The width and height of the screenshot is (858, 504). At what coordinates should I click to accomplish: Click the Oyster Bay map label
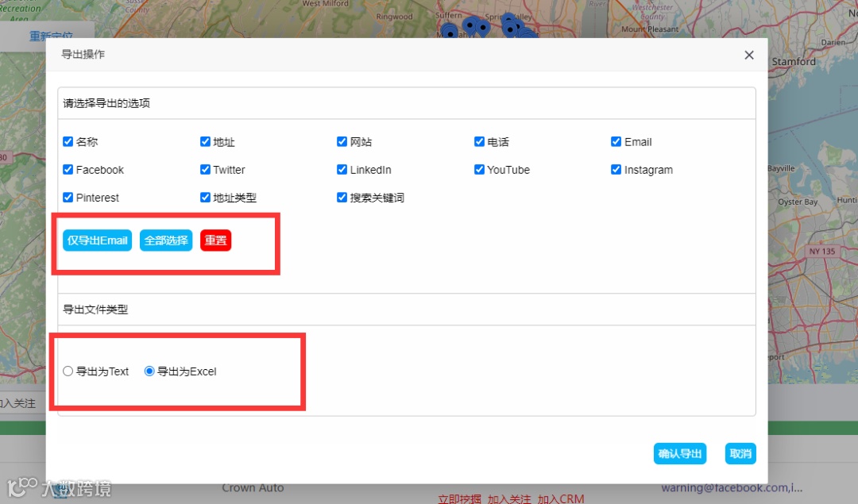(798, 202)
